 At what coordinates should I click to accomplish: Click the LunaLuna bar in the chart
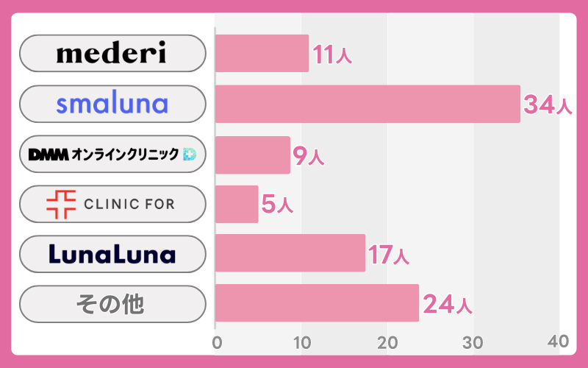pyautogui.click(x=290, y=253)
